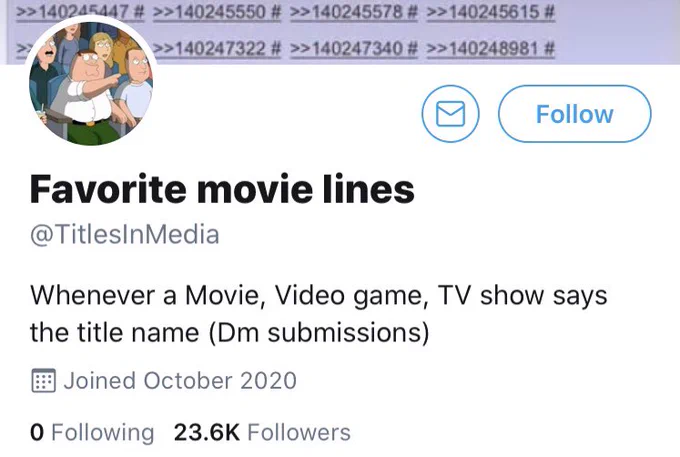
Task: Select the @TitlesInMedia handle text
Action: pos(124,235)
